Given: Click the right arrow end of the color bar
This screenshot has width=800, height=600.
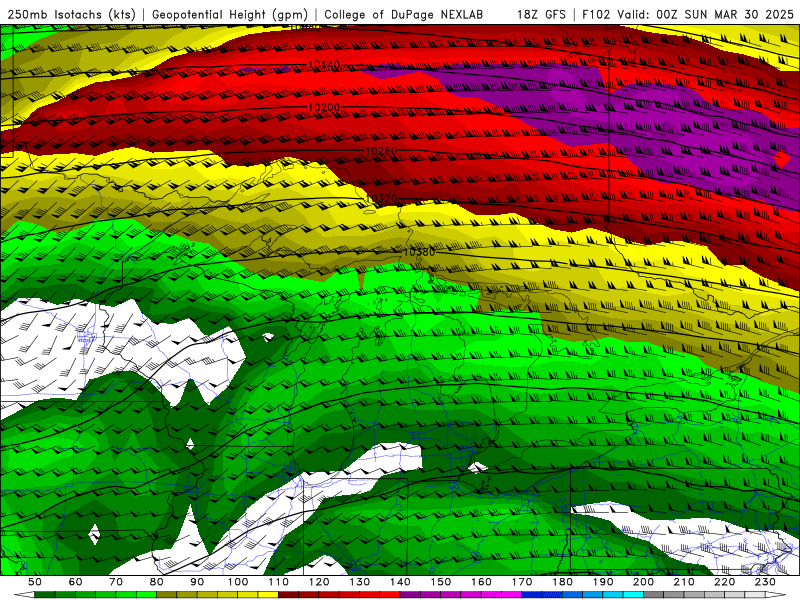Looking at the screenshot, I should click(776, 595).
